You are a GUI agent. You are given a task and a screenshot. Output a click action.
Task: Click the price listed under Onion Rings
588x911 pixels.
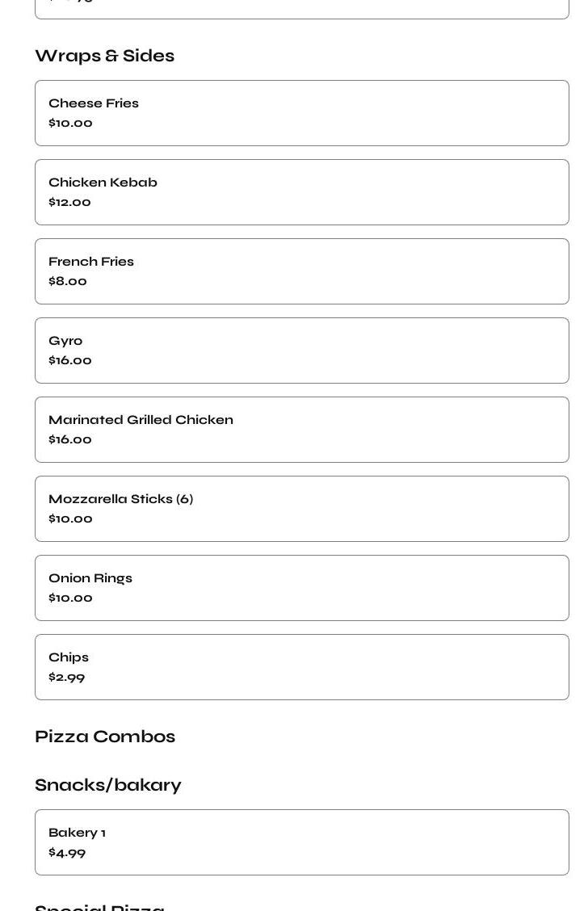[x=70, y=598]
